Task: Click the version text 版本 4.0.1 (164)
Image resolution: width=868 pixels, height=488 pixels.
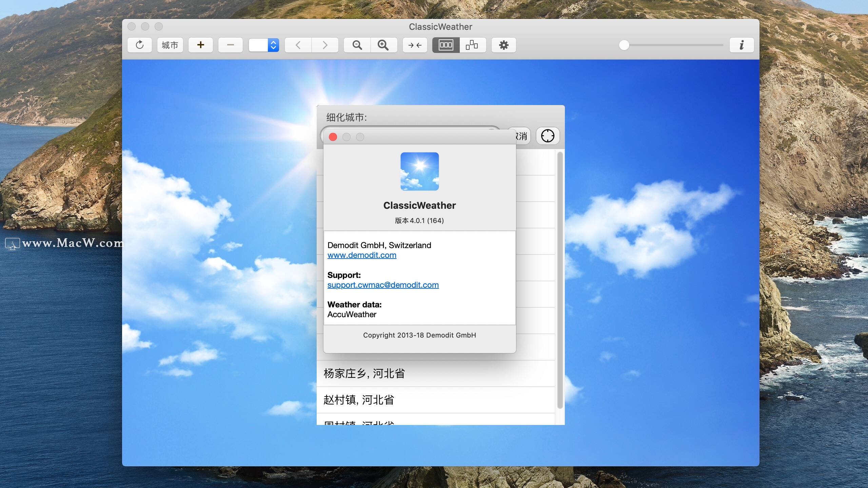Action: (419, 221)
